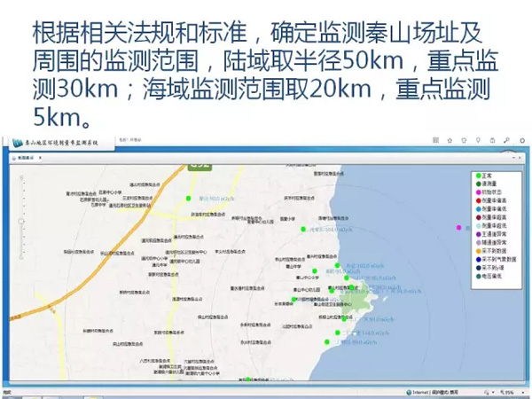Select the green station marker reading 104.0 nGy/h
Viewport: 532px width, 399px height.
tap(303, 230)
